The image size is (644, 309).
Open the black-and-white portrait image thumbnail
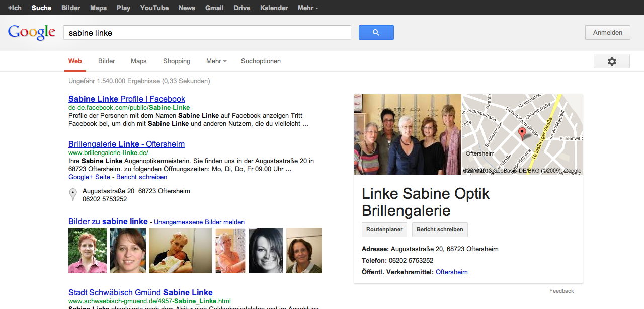pyautogui.click(x=266, y=251)
